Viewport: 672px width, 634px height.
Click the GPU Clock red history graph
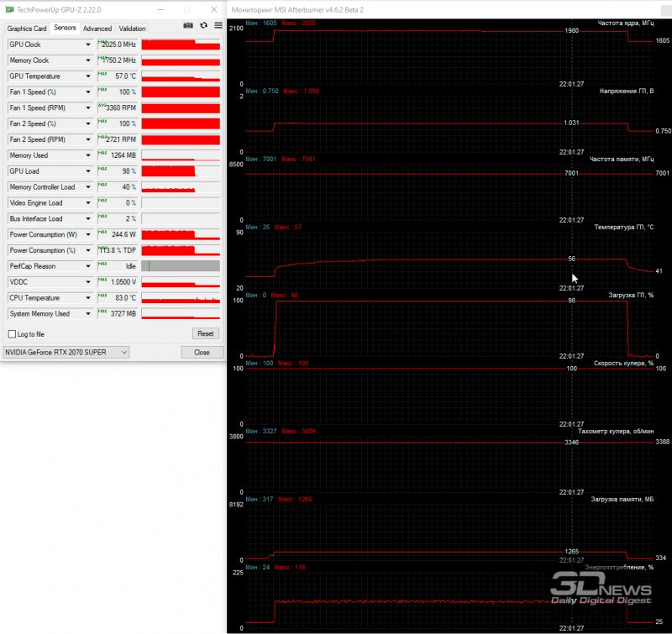pos(181,45)
